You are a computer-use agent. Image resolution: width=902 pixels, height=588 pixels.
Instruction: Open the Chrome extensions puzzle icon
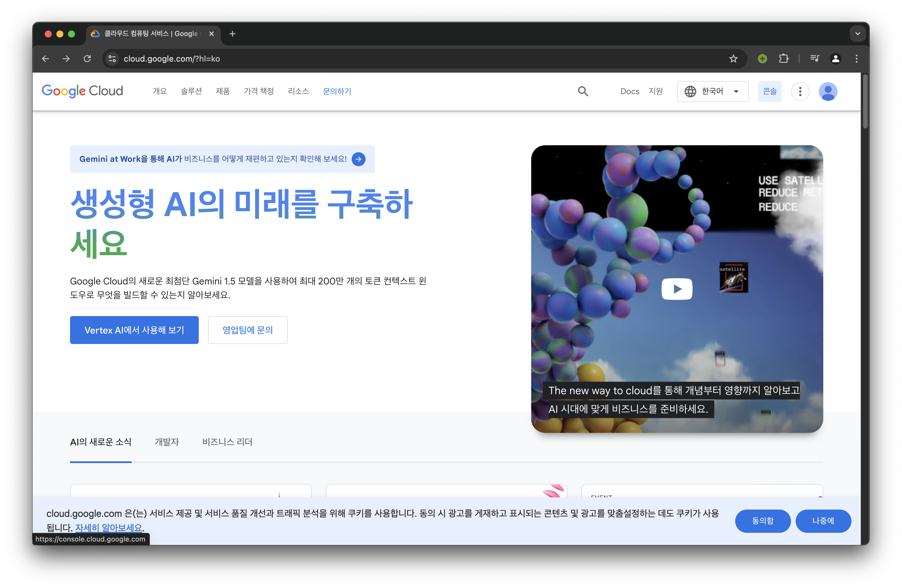click(783, 59)
